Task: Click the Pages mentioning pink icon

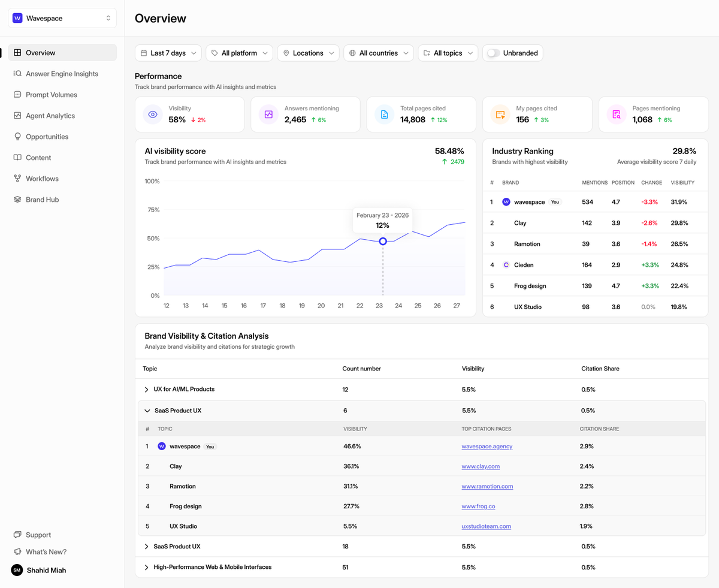Action: click(x=617, y=114)
